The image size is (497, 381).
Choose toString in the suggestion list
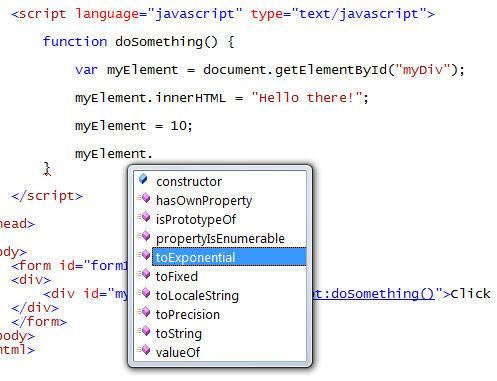[179, 334]
